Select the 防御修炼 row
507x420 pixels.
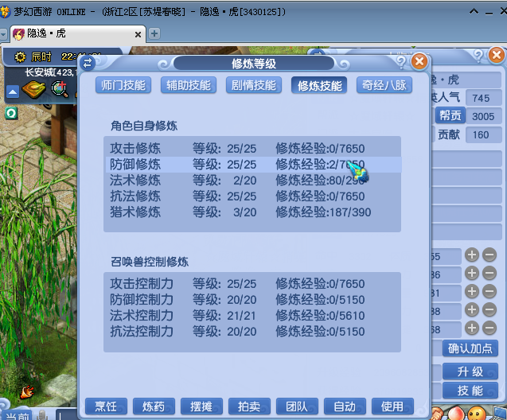(x=252, y=165)
